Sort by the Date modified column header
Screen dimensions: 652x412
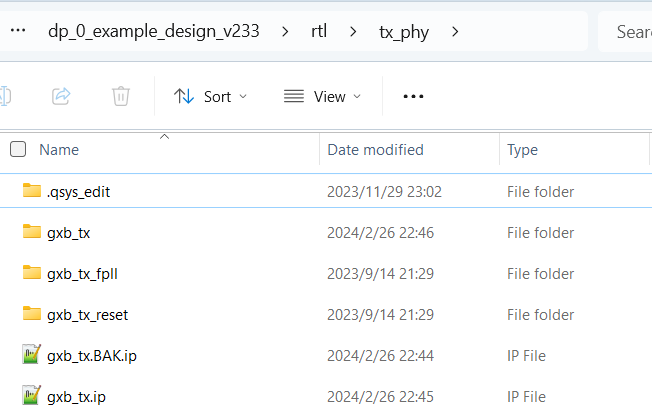coord(375,150)
